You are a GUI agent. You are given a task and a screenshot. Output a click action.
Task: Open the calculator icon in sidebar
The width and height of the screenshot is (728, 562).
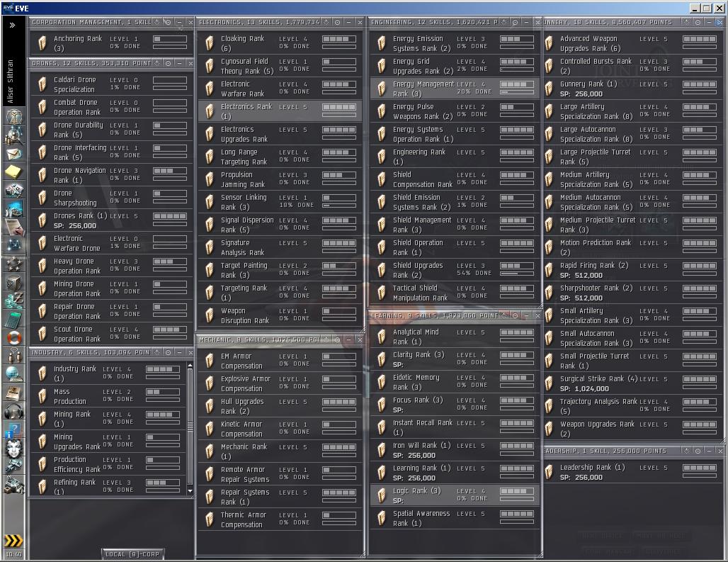[x=14, y=320]
